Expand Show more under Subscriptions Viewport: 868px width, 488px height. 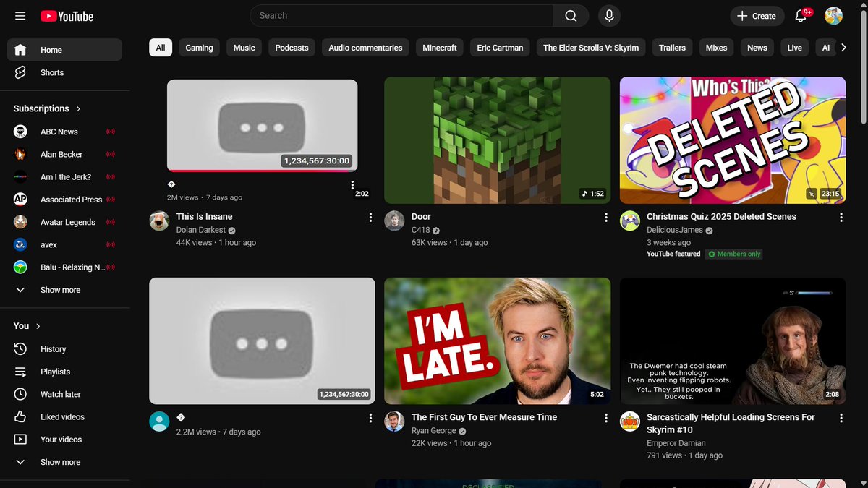coord(64,290)
